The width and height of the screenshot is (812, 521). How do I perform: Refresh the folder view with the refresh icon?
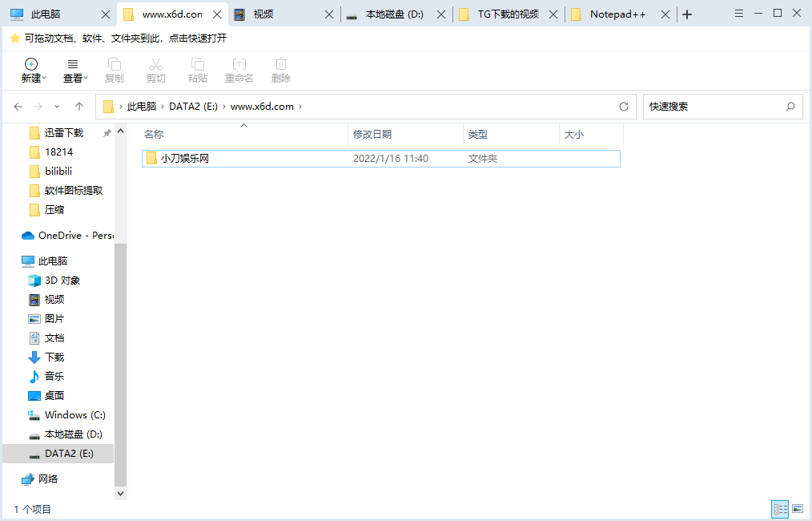click(x=624, y=106)
